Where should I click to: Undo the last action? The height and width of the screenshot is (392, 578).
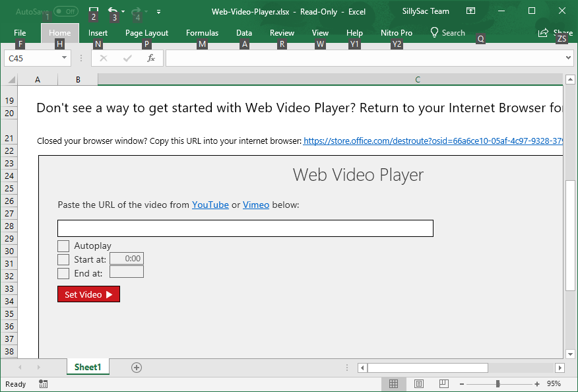(x=113, y=11)
